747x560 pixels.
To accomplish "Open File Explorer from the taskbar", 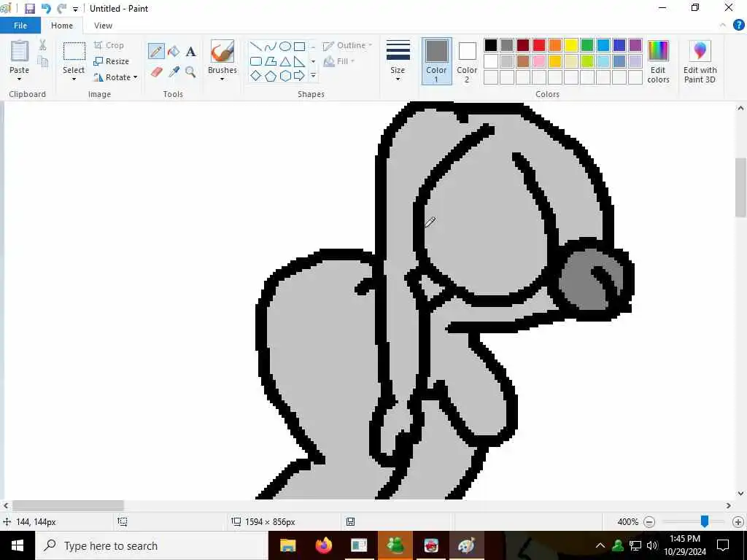I will click(x=287, y=545).
